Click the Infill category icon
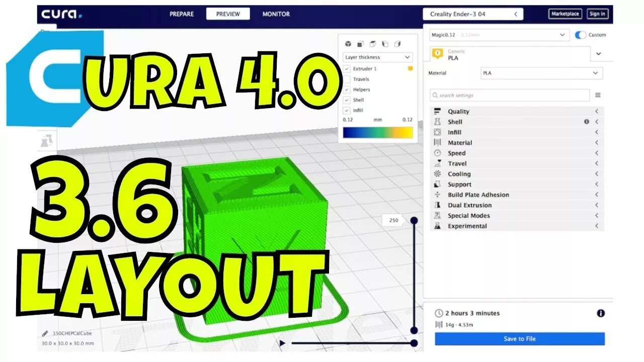644x362 pixels. 437,132
